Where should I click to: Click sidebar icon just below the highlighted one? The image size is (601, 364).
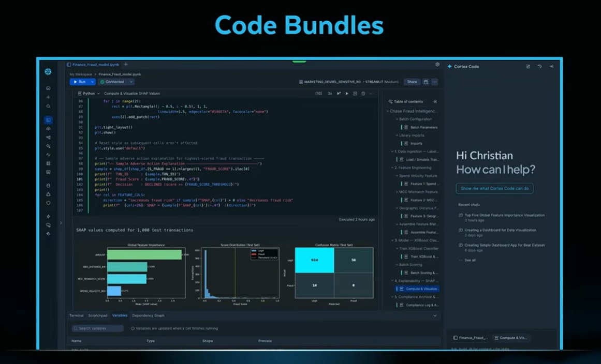click(x=48, y=129)
